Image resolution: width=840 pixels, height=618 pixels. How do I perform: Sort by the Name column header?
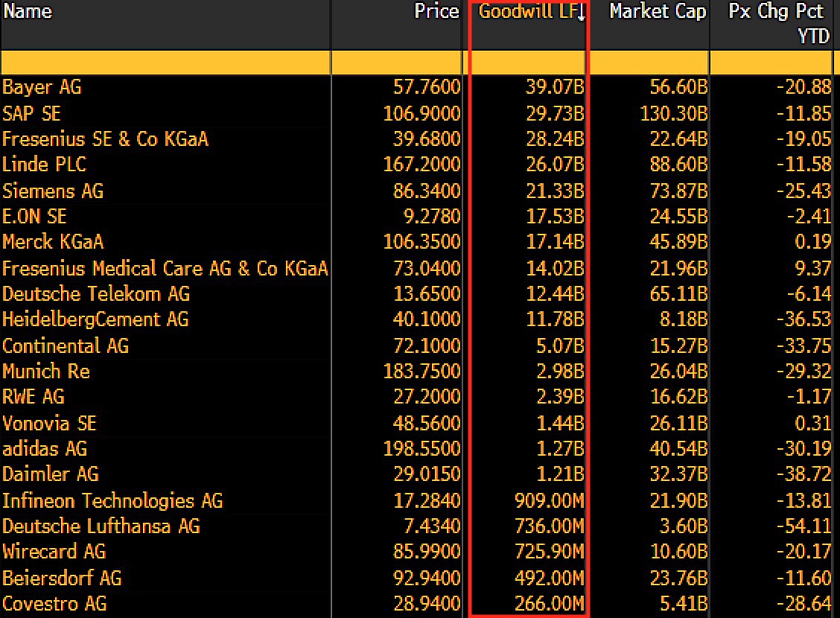click(28, 11)
